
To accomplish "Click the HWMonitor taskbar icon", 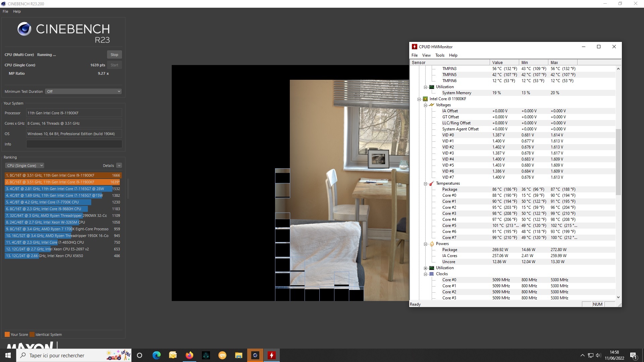I will coord(272,355).
